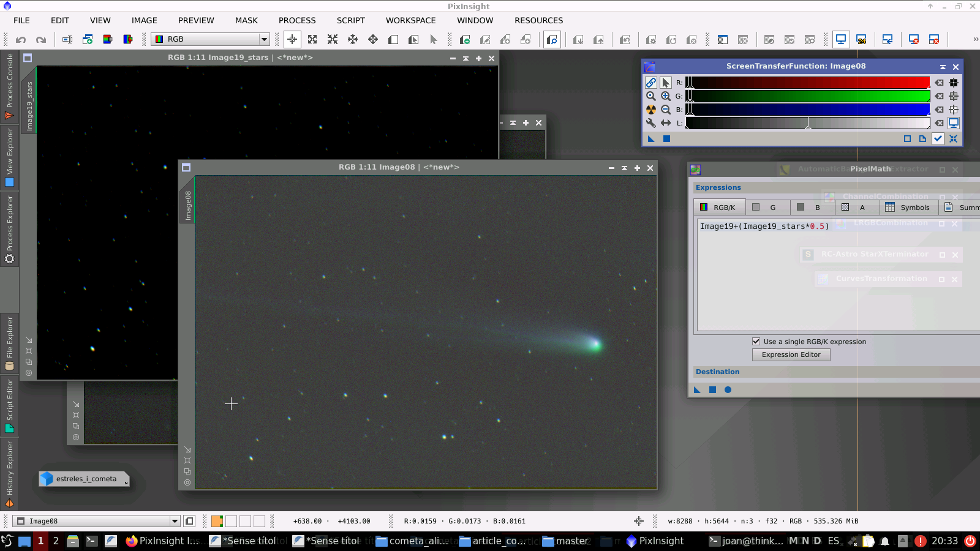Click the undo arrow in toolbar
Image resolution: width=980 pixels, height=551 pixels.
21,40
